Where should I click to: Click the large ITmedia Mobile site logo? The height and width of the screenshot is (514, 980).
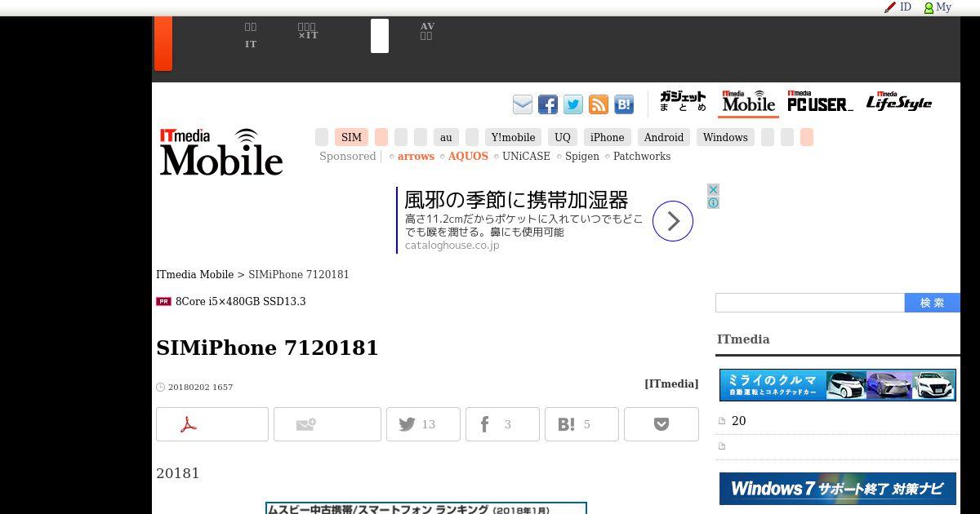[x=221, y=152]
